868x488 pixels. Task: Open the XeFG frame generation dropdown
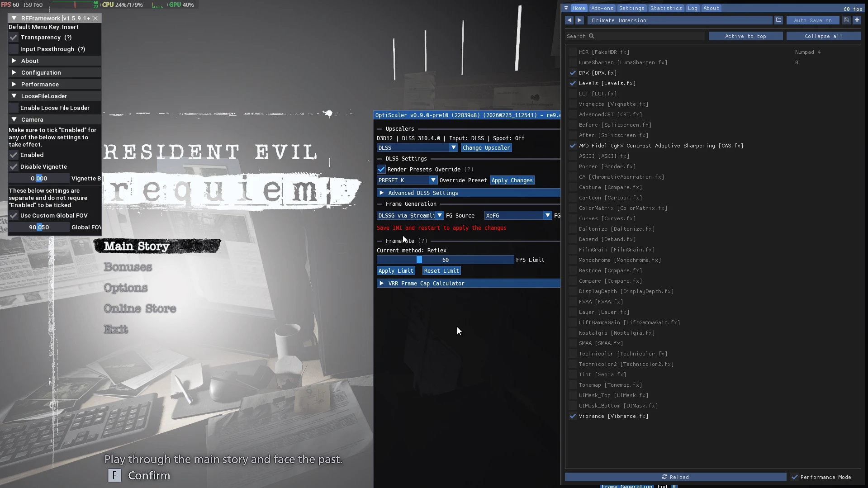[x=518, y=216]
